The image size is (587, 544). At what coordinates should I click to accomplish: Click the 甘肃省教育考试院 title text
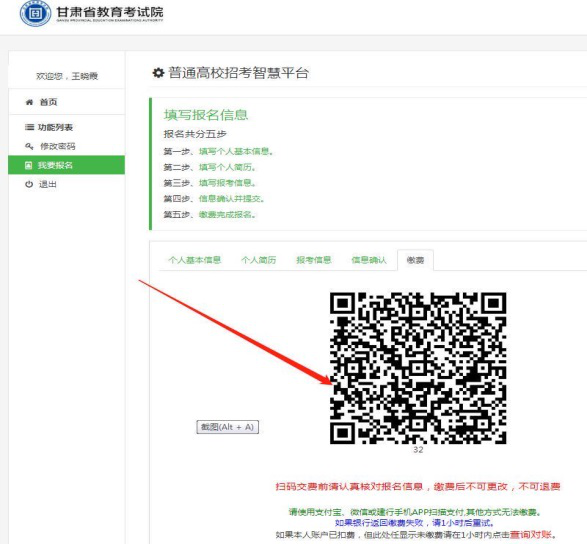(110, 12)
